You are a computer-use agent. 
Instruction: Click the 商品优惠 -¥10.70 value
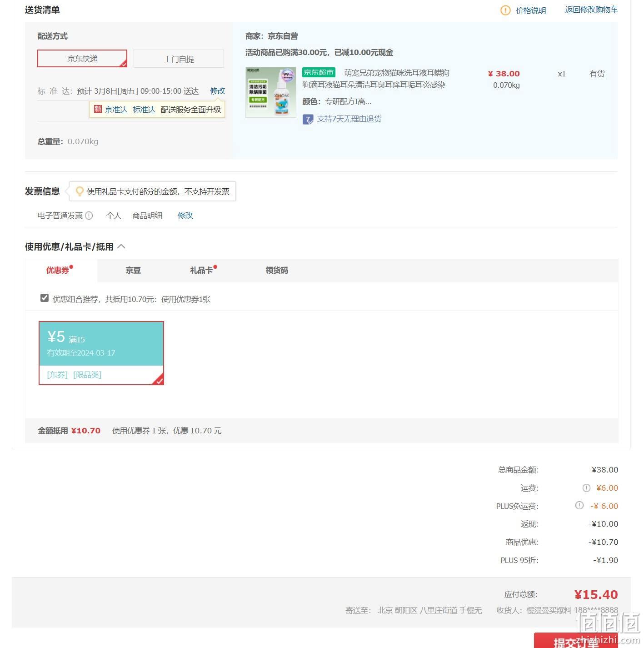(x=603, y=542)
